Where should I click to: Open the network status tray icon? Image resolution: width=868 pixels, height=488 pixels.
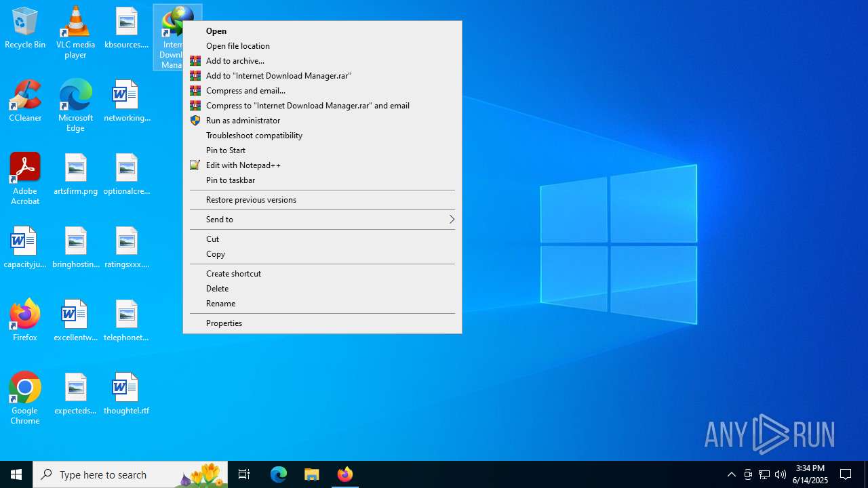764,474
